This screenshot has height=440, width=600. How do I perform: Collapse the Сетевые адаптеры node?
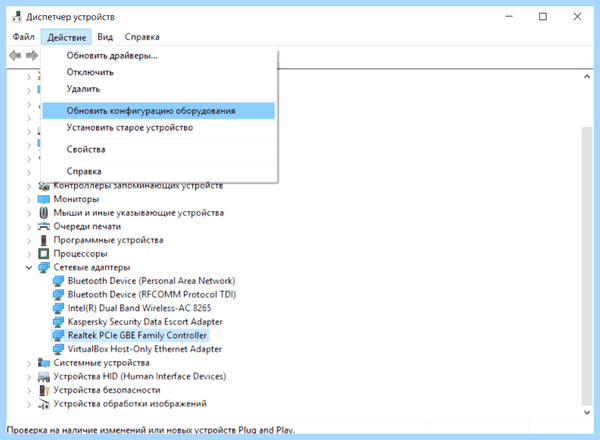(29, 267)
